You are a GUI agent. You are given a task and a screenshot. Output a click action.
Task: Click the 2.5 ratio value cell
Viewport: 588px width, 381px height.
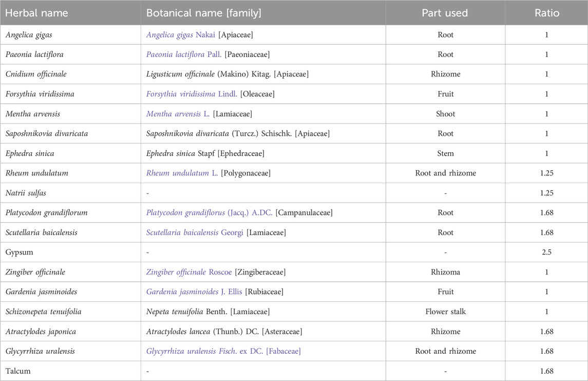coord(546,252)
